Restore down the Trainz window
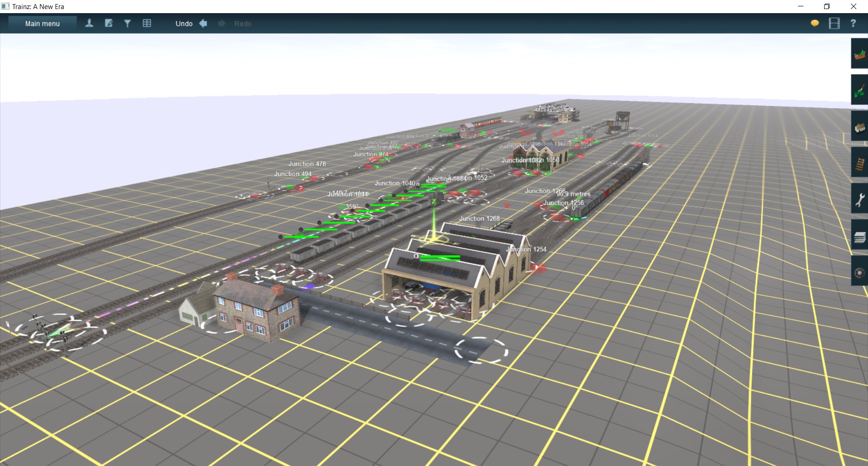 pyautogui.click(x=827, y=6)
